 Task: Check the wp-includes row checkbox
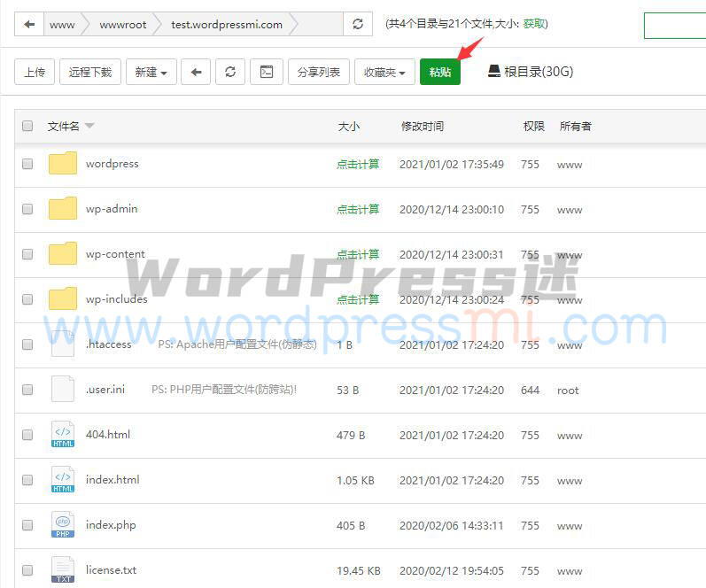(27, 299)
